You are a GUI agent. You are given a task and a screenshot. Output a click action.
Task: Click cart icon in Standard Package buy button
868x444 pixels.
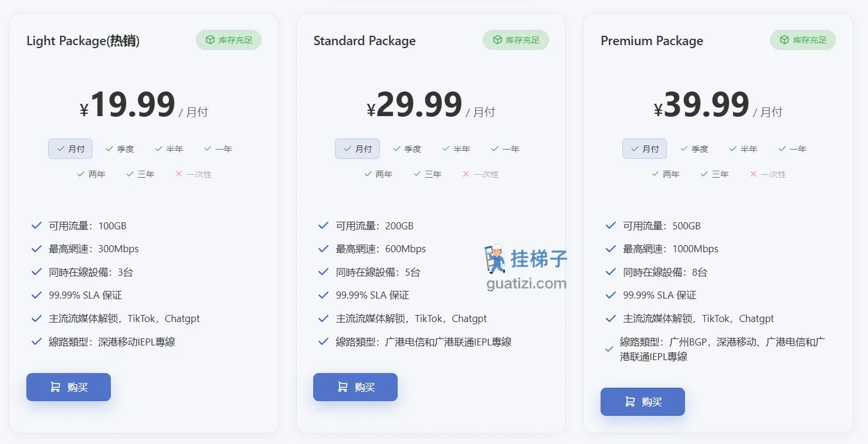[x=343, y=387]
